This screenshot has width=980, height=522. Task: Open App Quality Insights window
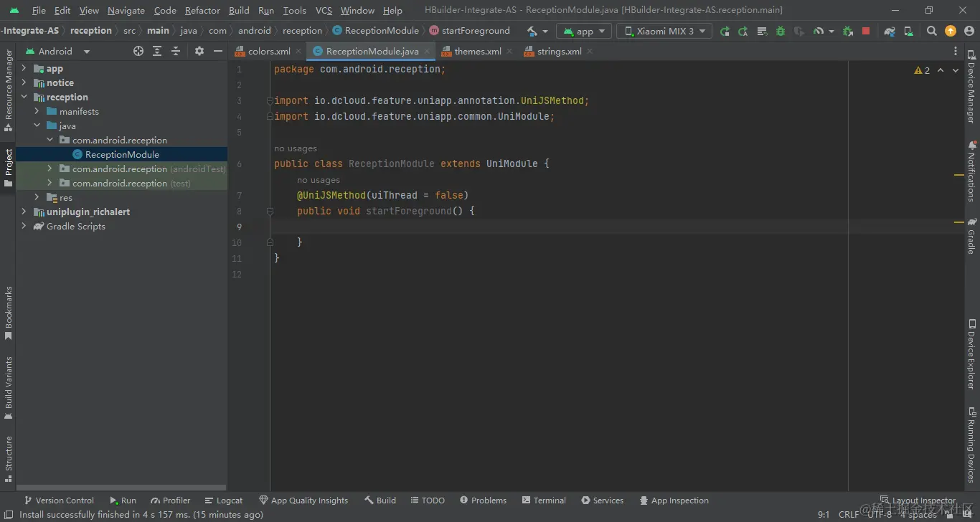tap(303, 500)
